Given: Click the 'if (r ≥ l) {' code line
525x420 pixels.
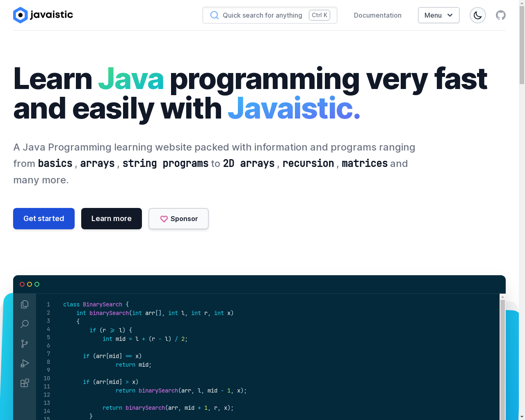Looking at the screenshot, I should point(111,330).
